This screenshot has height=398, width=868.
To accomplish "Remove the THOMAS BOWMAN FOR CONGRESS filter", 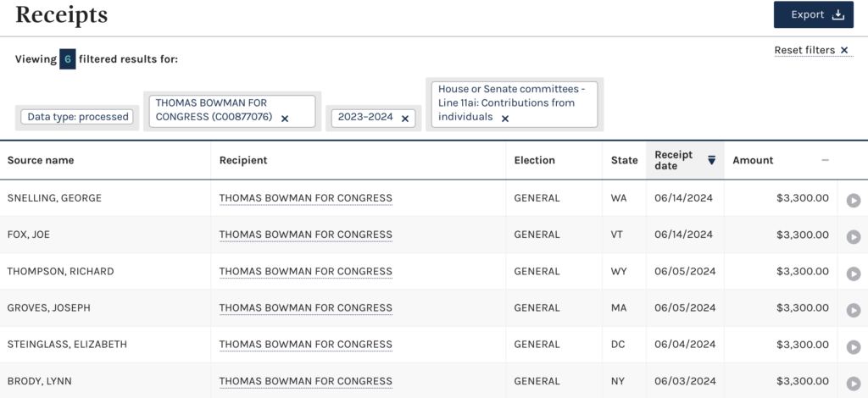I will pos(285,119).
